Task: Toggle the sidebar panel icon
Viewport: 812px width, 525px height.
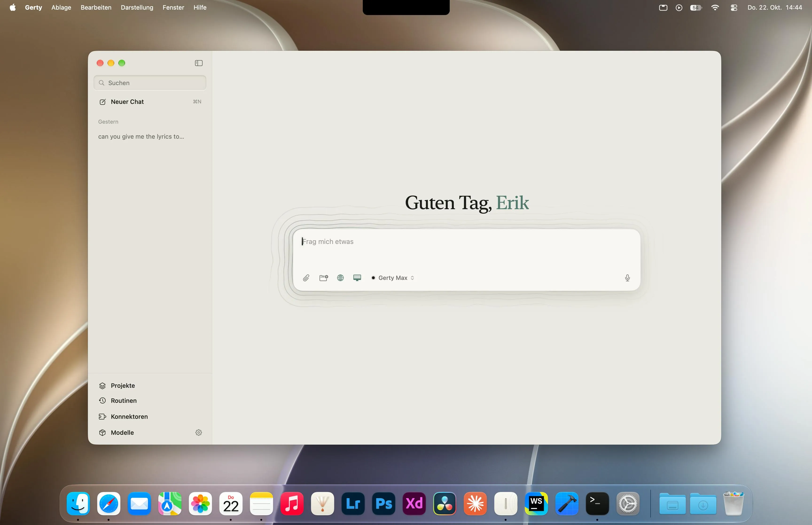Action: click(199, 63)
